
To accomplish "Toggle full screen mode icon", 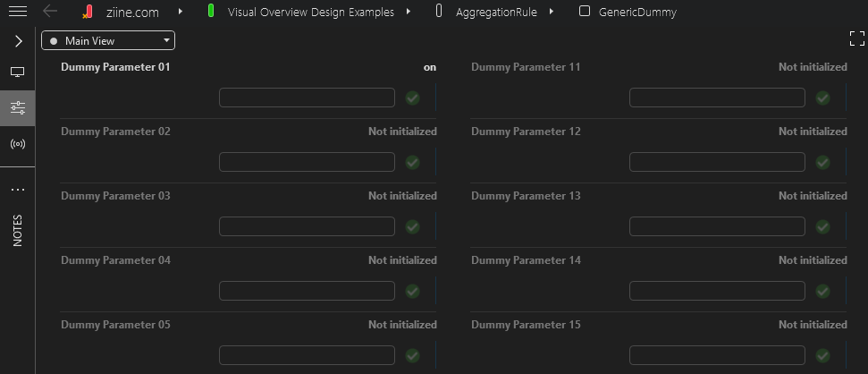I will 856,38.
